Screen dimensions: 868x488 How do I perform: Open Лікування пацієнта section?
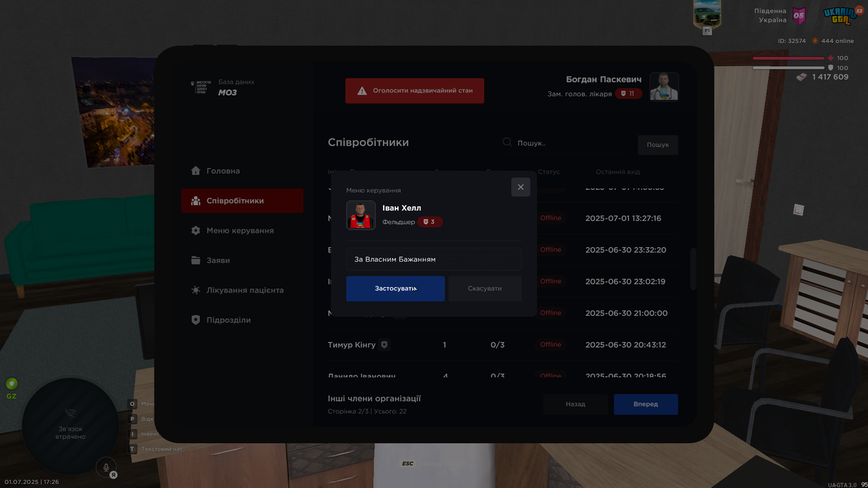click(242, 290)
